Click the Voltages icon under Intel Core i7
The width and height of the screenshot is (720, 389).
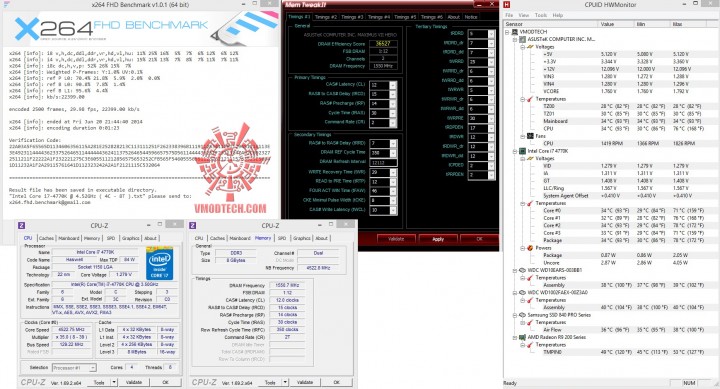coord(530,158)
